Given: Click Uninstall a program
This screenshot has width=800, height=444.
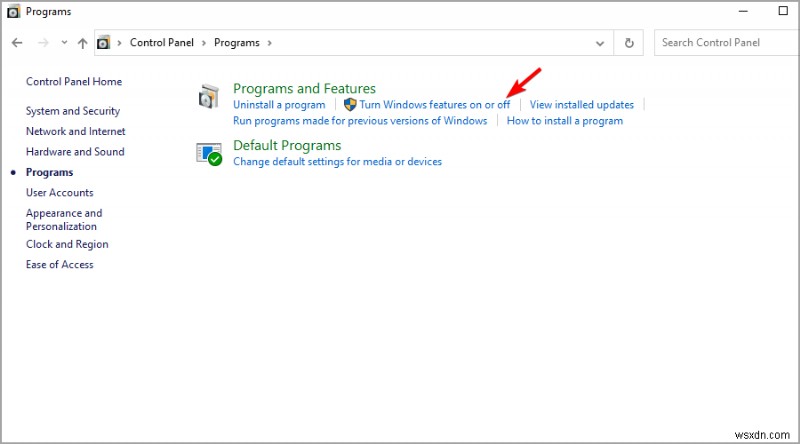Looking at the screenshot, I should [279, 105].
